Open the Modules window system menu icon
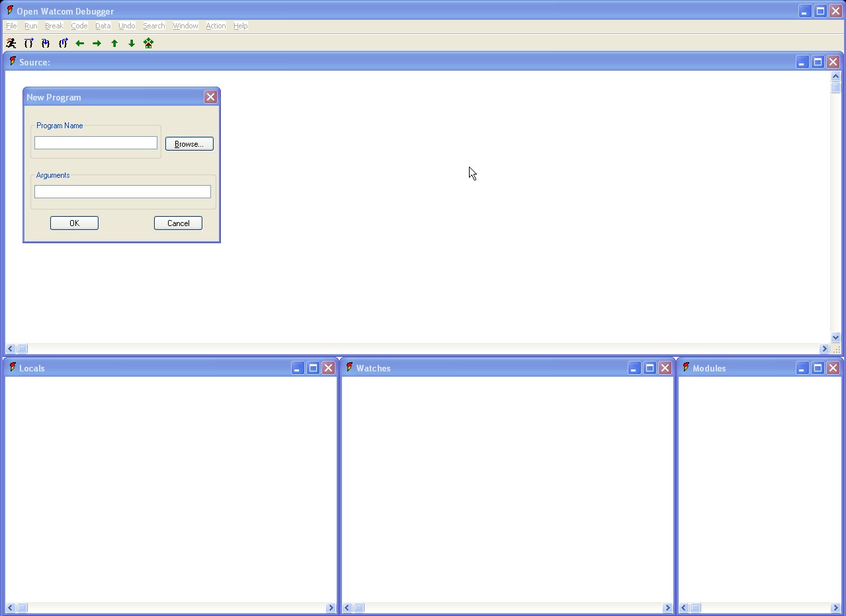Image resolution: width=846 pixels, height=616 pixels. coord(686,367)
